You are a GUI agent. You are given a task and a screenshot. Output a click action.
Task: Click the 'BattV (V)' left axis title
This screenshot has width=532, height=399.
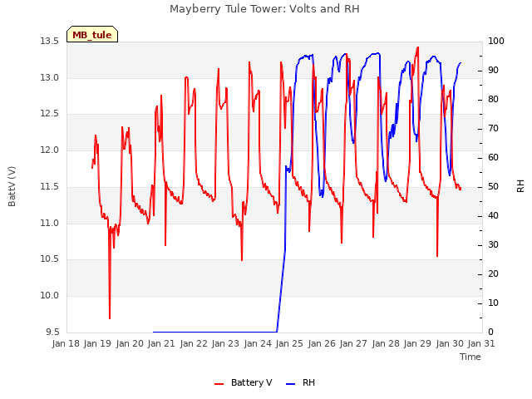coord(12,186)
